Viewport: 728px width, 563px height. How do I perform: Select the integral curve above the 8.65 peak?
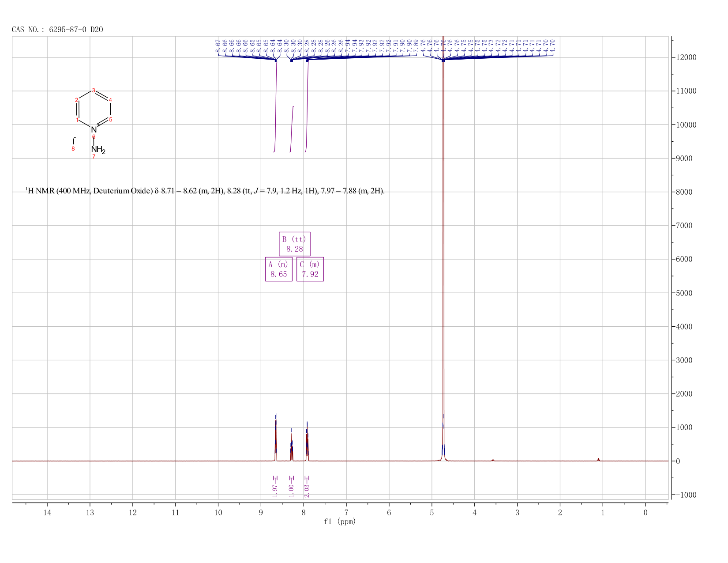pos(276,106)
